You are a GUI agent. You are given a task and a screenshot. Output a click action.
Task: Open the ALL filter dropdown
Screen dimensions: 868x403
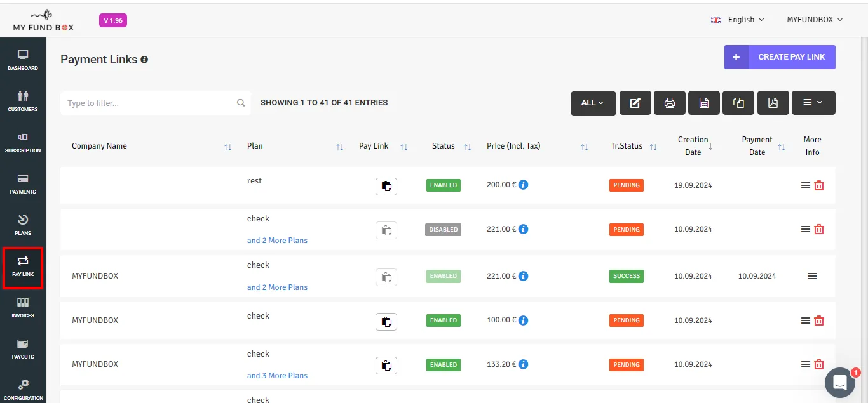tap(593, 103)
